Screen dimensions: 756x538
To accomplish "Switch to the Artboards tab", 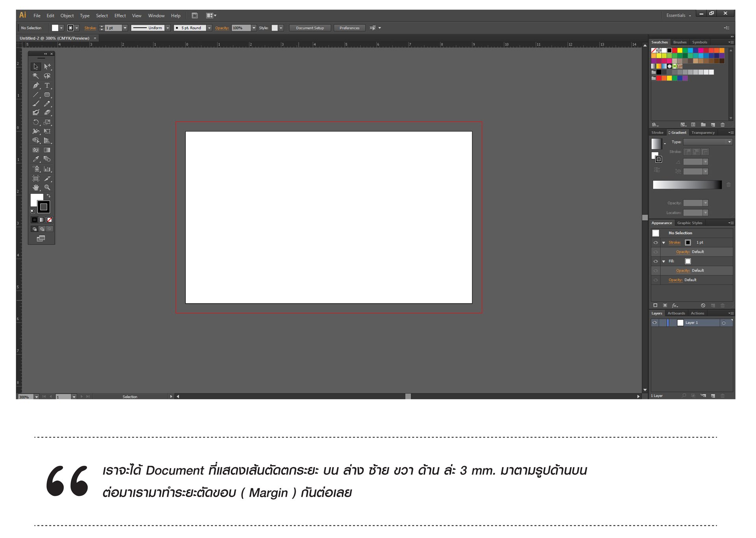I will point(676,314).
